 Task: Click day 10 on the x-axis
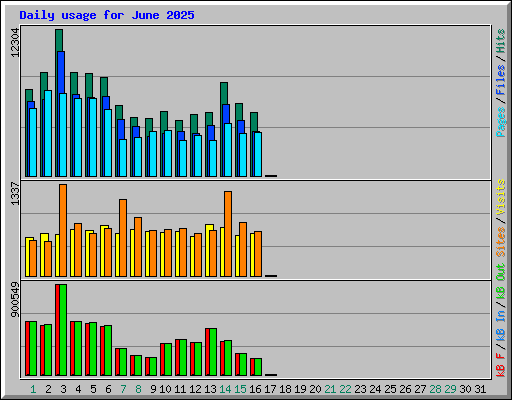[165, 389]
